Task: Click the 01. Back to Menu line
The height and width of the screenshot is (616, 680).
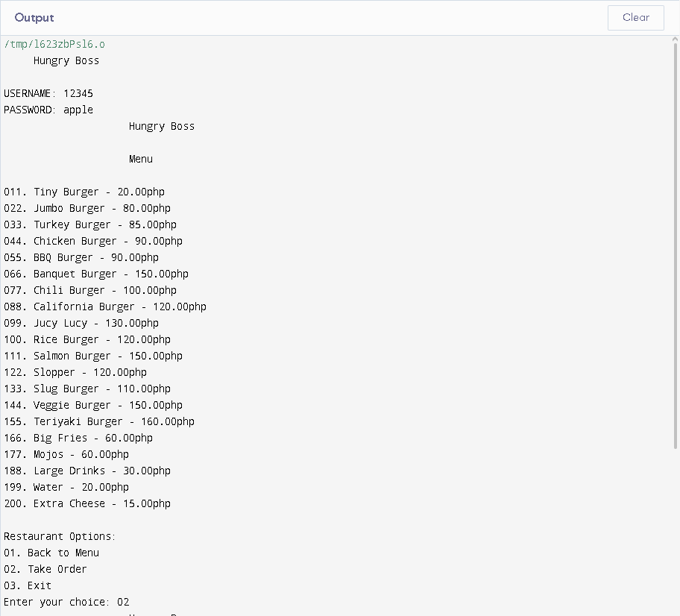Action: point(51,553)
